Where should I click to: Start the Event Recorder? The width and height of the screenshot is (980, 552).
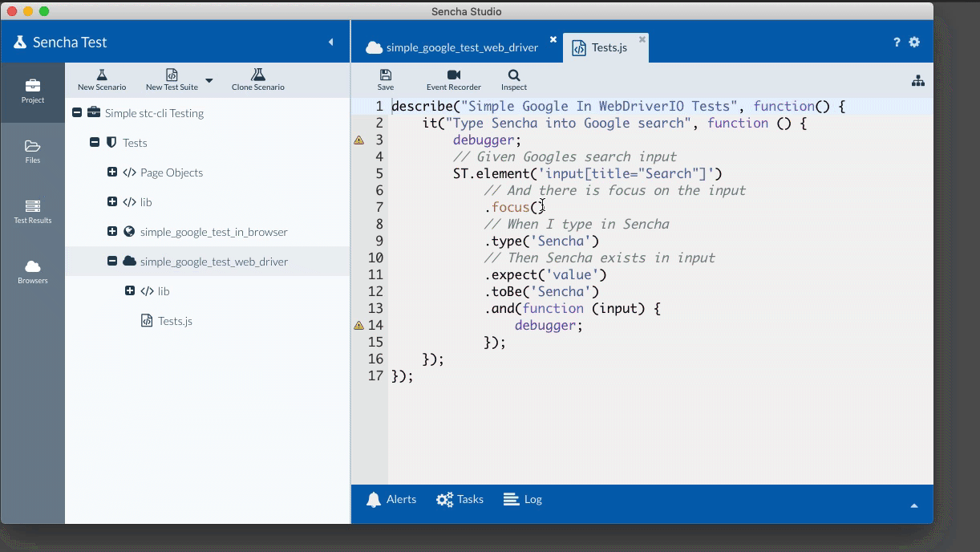click(454, 79)
